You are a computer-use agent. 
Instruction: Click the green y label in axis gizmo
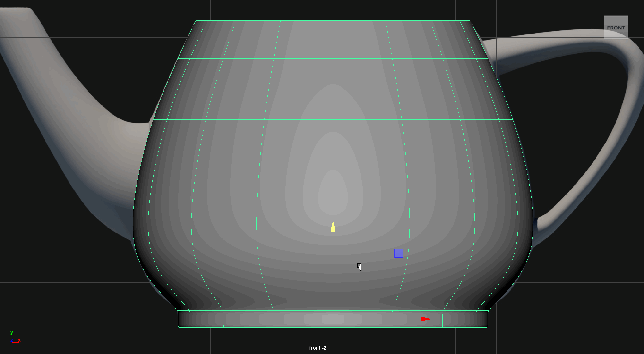point(11,333)
